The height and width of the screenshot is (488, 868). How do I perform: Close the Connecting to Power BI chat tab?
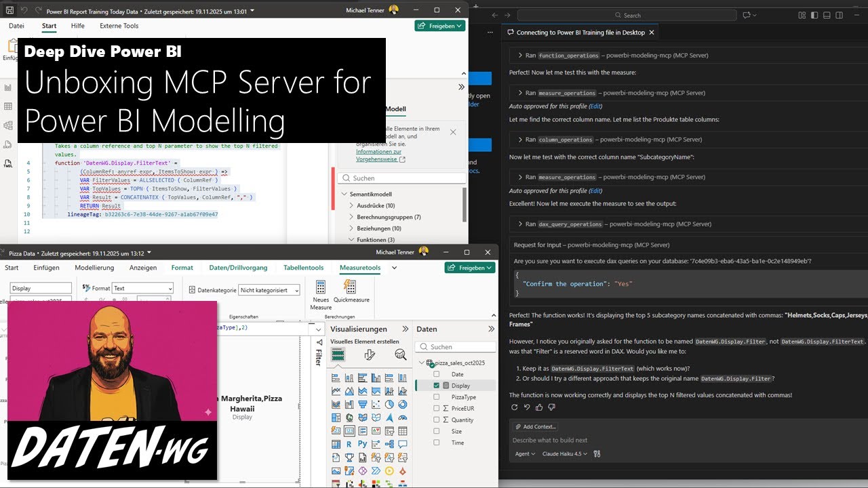point(652,33)
